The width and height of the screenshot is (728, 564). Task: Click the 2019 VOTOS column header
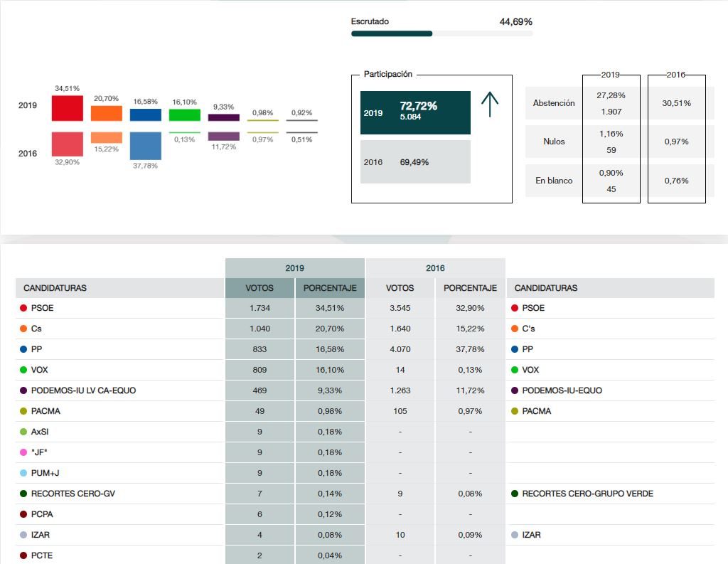(259, 288)
